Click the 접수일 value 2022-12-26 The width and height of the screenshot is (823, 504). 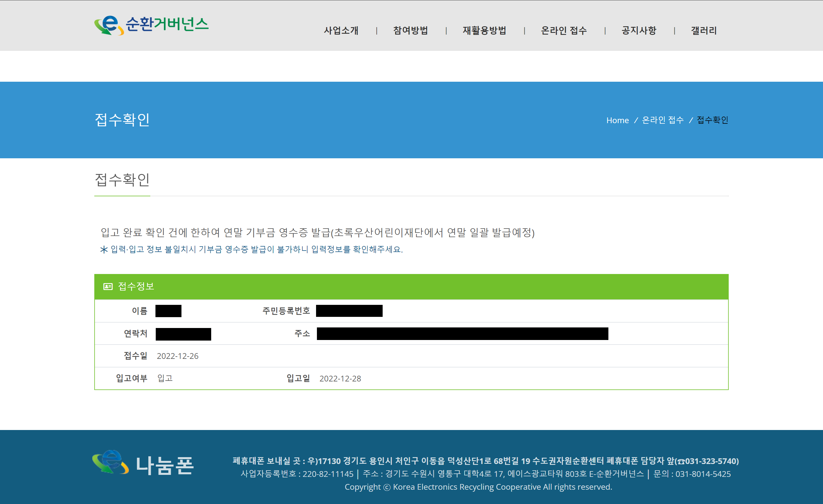tap(177, 356)
